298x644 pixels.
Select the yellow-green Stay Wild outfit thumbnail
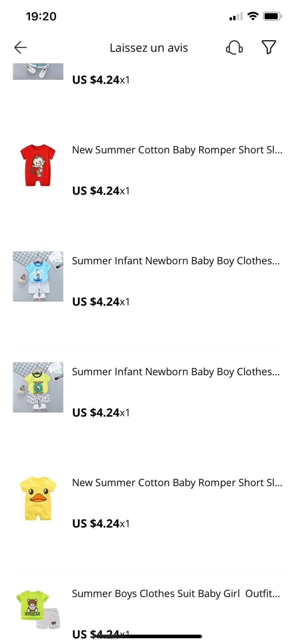point(38,387)
